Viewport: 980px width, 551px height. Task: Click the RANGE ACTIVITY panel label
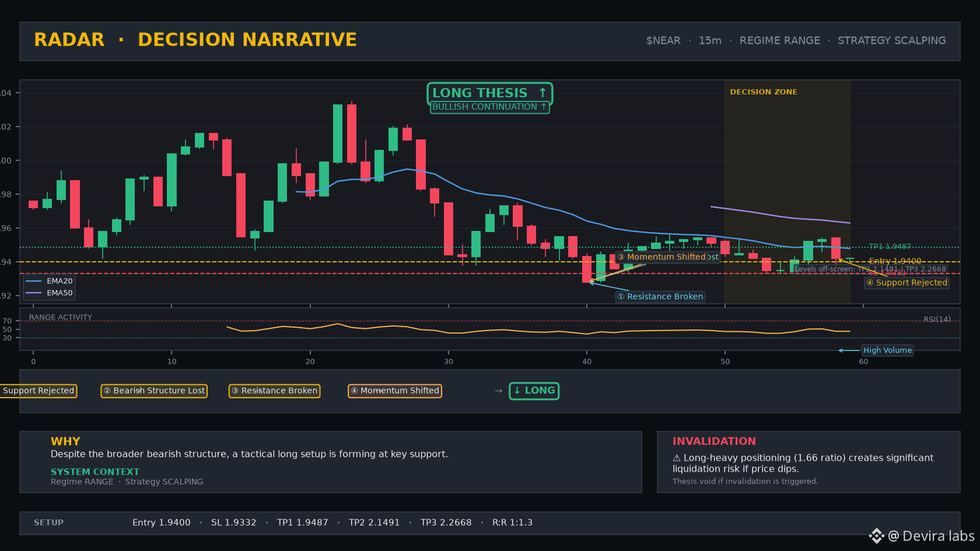(x=61, y=318)
